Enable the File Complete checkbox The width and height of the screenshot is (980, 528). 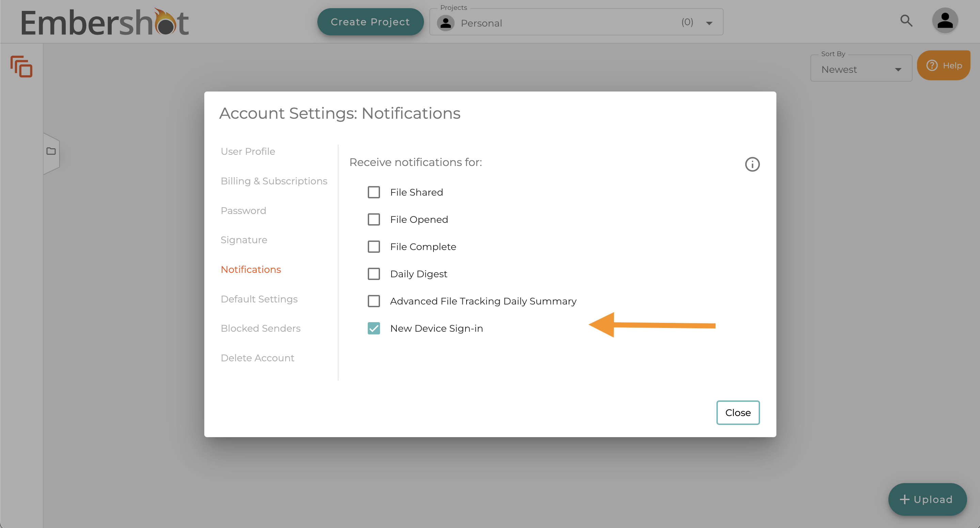pos(374,247)
